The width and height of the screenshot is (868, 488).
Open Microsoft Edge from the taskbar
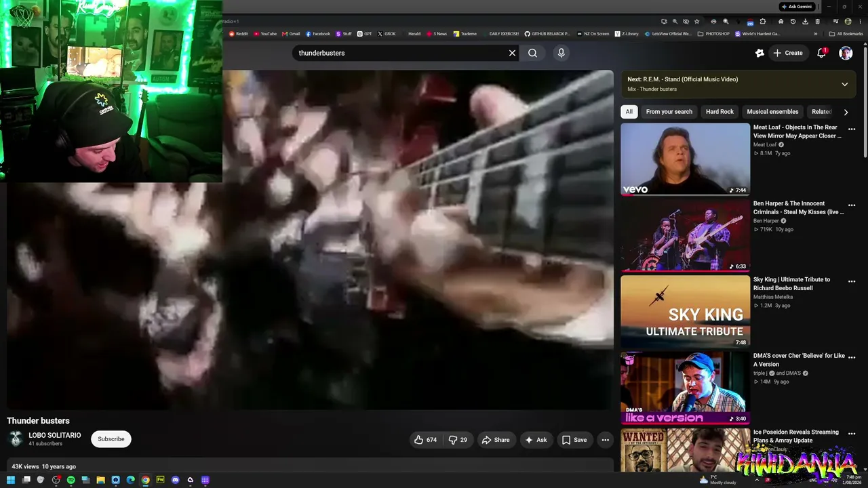(130, 480)
